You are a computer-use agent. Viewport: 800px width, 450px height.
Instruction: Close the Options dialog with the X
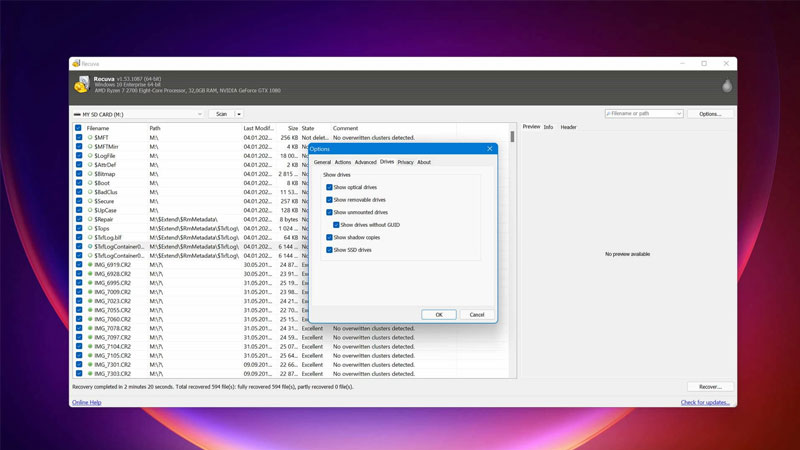489,149
